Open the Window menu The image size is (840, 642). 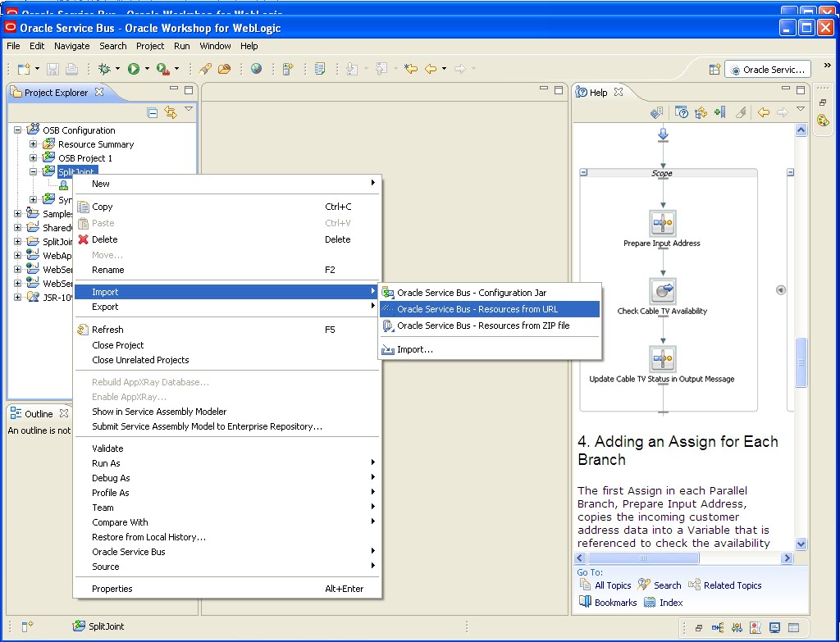pyautogui.click(x=216, y=46)
